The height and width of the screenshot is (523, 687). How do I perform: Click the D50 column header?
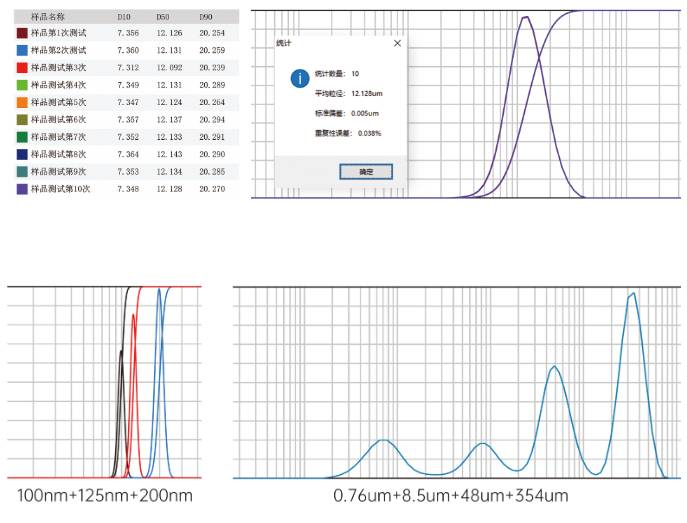coord(163,17)
